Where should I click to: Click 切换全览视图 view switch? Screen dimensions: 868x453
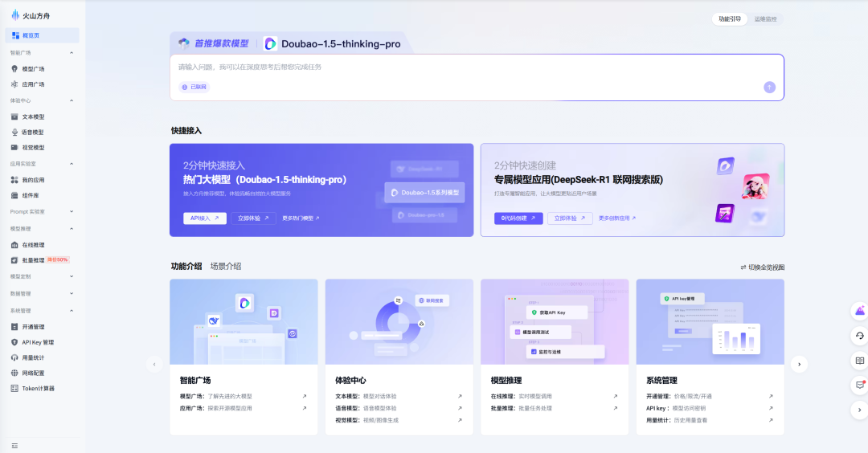tap(762, 267)
